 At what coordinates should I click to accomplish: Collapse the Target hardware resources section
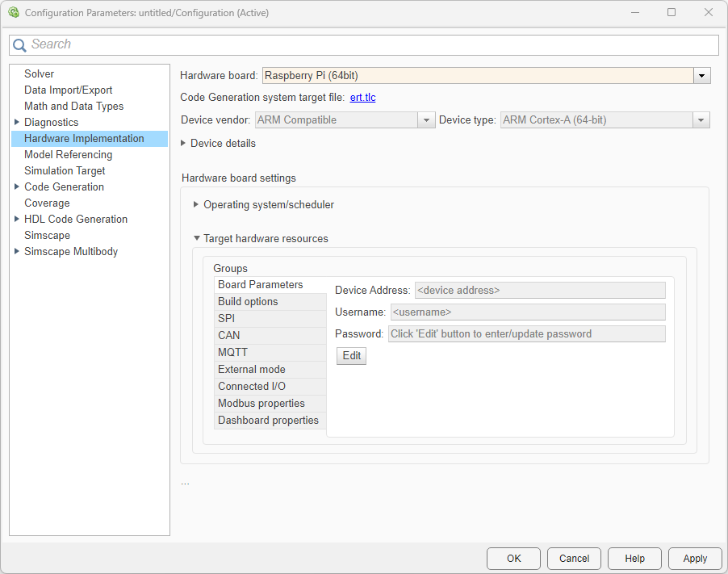click(196, 238)
